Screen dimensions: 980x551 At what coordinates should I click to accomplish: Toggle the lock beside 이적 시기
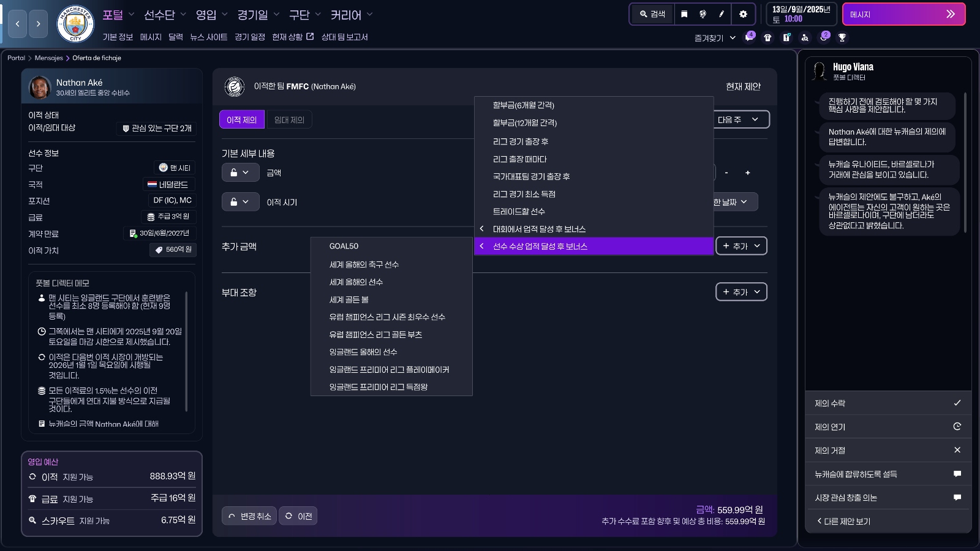[240, 202]
